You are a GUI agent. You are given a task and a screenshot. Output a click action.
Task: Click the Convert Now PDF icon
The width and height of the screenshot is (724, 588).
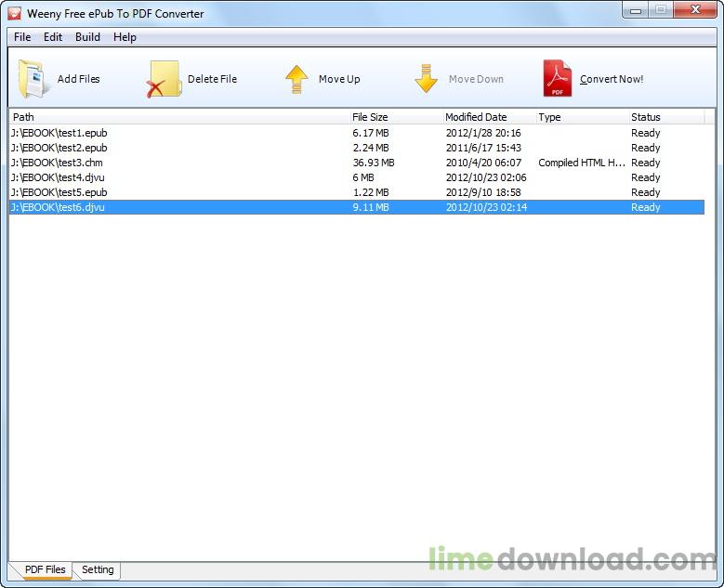(x=557, y=79)
